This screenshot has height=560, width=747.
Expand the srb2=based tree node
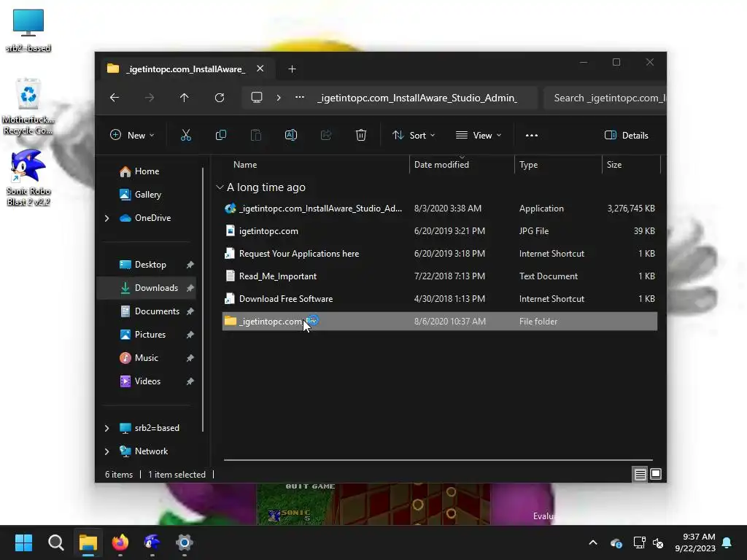(x=107, y=428)
